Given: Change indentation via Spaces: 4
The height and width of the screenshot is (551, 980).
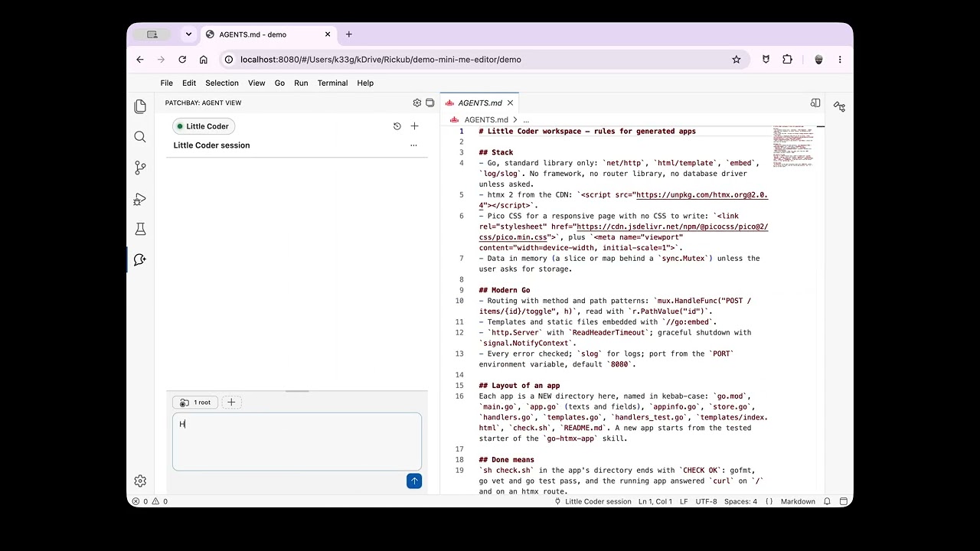Looking at the screenshot, I should pyautogui.click(x=740, y=501).
